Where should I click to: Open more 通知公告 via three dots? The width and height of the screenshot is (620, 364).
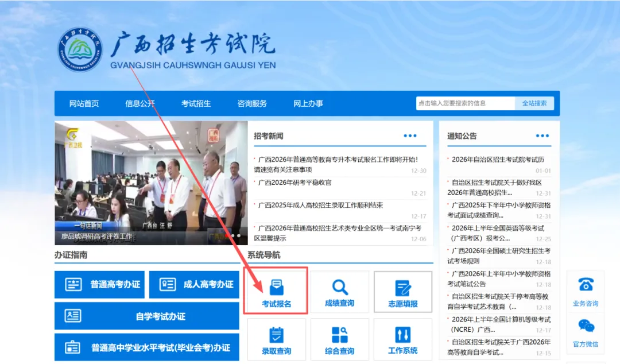click(x=542, y=135)
